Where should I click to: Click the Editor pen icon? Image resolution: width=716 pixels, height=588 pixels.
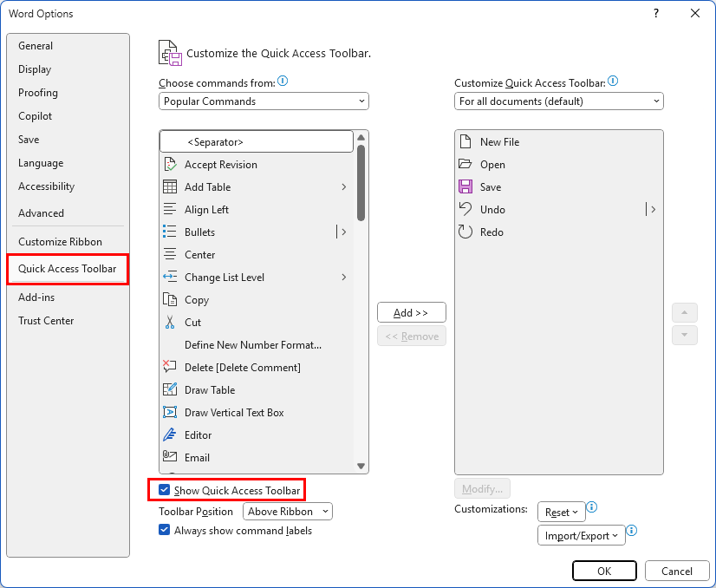click(170, 434)
